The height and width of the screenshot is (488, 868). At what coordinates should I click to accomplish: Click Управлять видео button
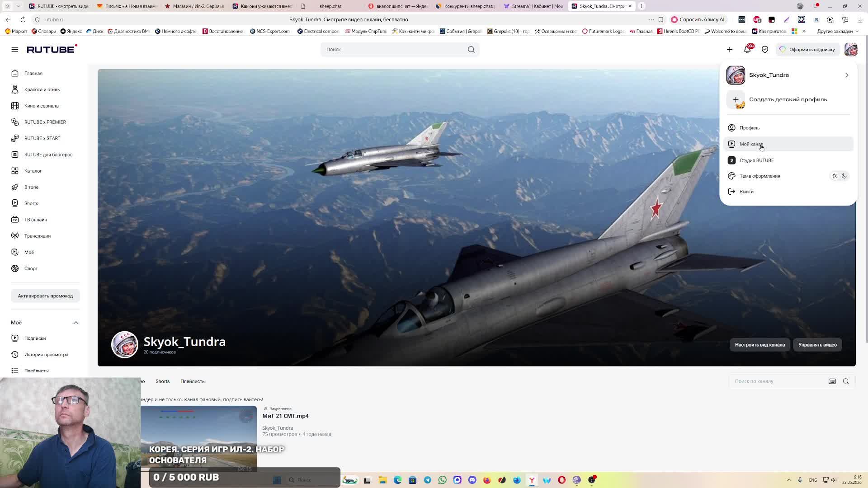[817, 345]
